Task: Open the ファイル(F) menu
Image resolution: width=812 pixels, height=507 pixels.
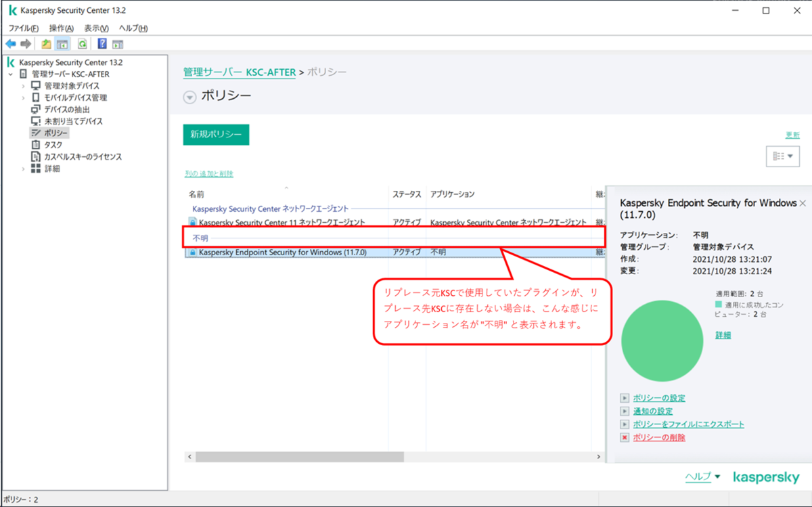Action: (23, 28)
